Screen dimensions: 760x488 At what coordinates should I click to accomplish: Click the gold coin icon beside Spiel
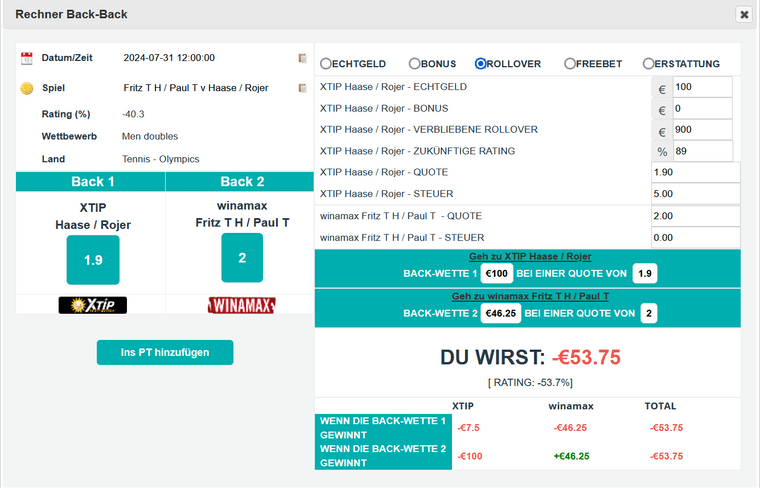pyautogui.click(x=27, y=88)
